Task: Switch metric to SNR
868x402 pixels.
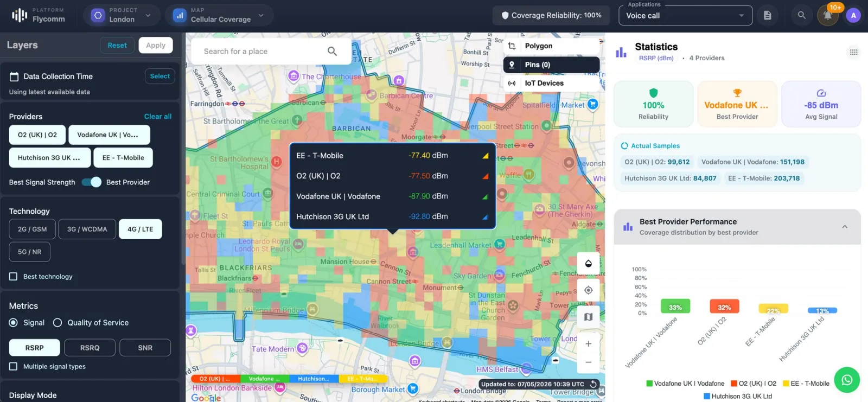Action: pyautogui.click(x=145, y=348)
